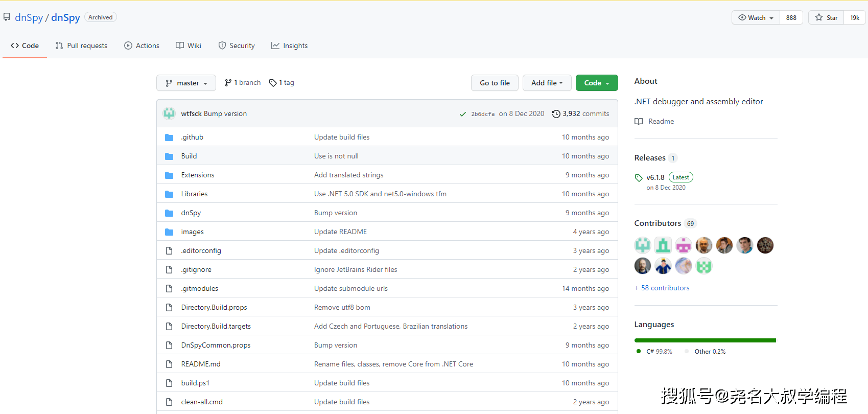868x414 pixels.
Task: Switch to the Pull requests tab
Action: coord(81,45)
